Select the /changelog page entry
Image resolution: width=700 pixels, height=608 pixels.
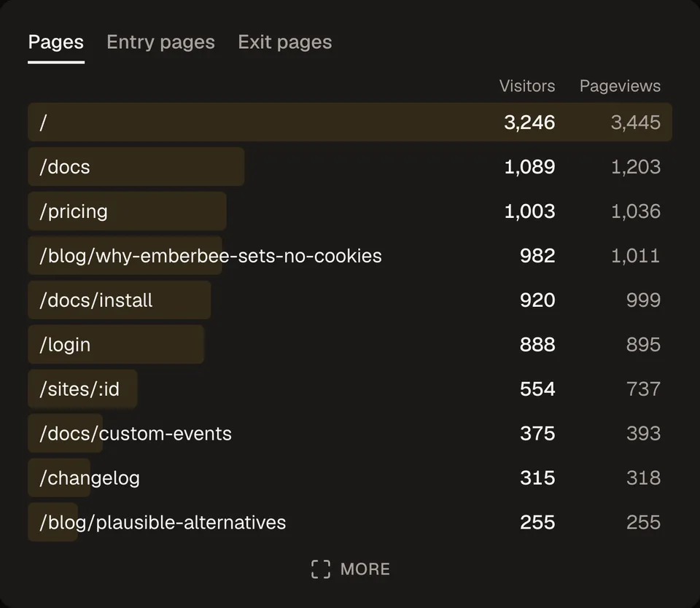[x=350, y=478]
